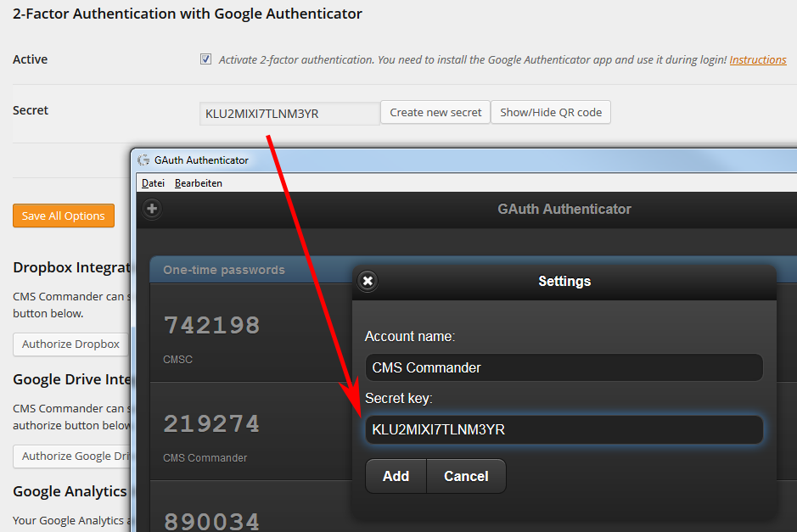The height and width of the screenshot is (532, 797).
Task: Click the Authorize Dropbox button
Action: tap(71, 344)
